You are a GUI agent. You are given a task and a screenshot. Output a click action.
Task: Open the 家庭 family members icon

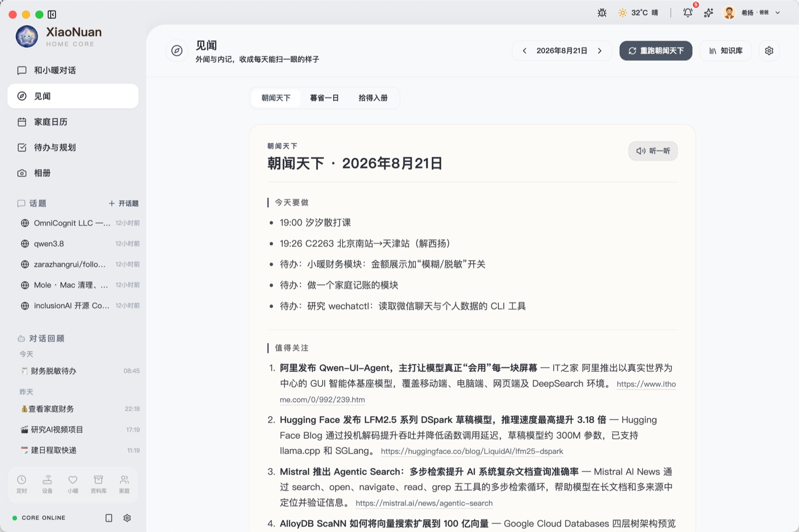pyautogui.click(x=124, y=484)
